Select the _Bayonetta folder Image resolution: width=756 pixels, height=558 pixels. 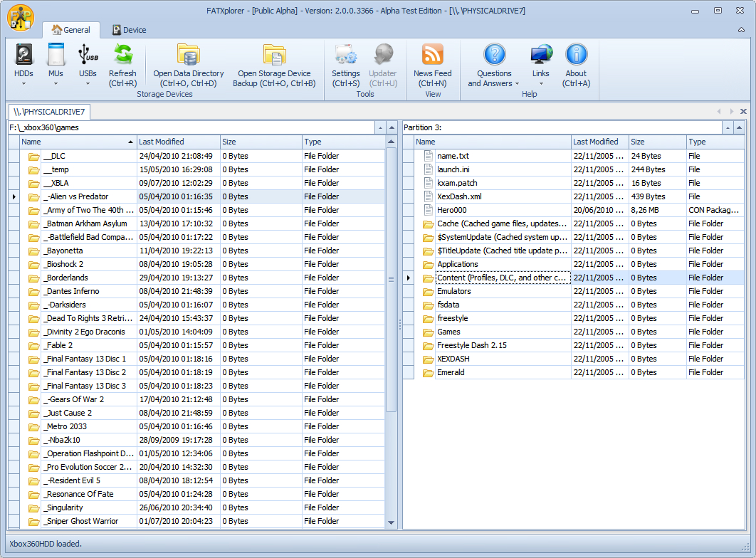(x=65, y=251)
